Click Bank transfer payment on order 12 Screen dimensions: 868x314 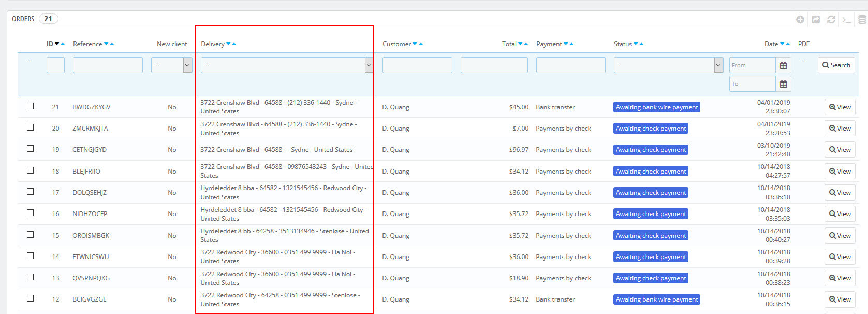[555, 299]
